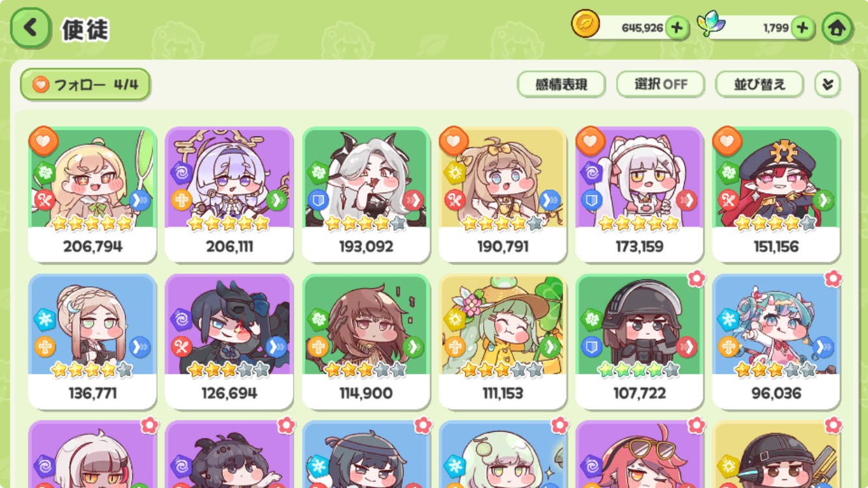Open the フォロー 4/4 filter
The height and width of the screenshot is (488, 868).
pyautogui.click(x=85, y=85)
